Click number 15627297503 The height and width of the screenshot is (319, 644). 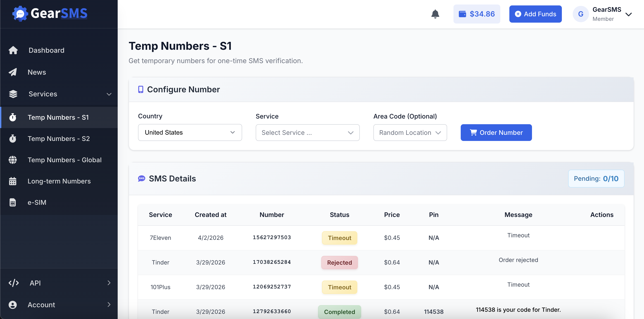(x=272, y=237)
